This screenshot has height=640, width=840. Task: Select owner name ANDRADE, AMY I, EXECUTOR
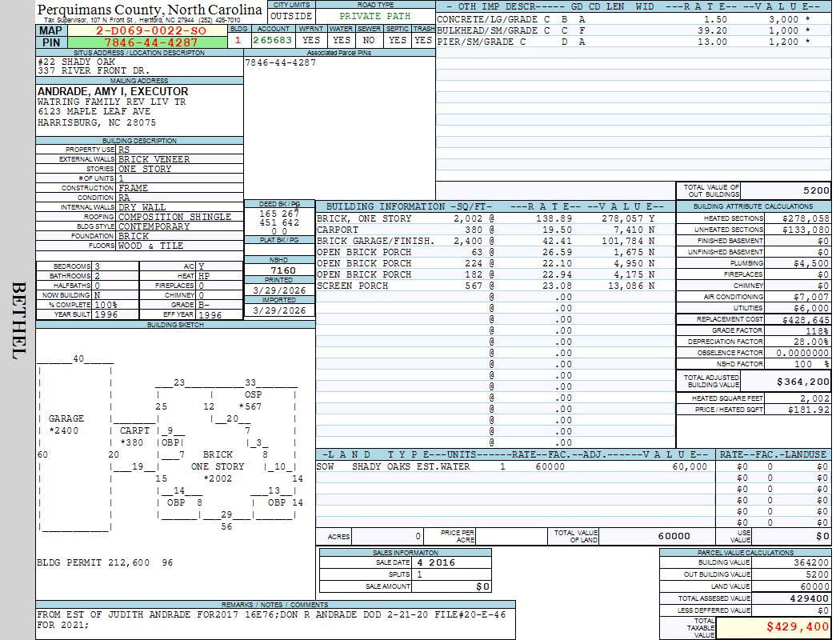(113, 92)
